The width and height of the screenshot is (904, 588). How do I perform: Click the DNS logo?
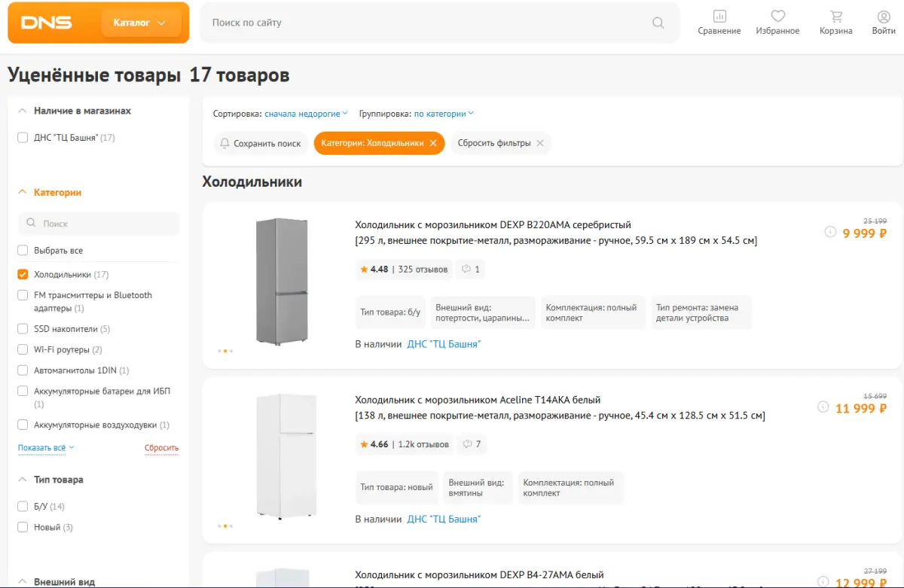pos(47,23)
